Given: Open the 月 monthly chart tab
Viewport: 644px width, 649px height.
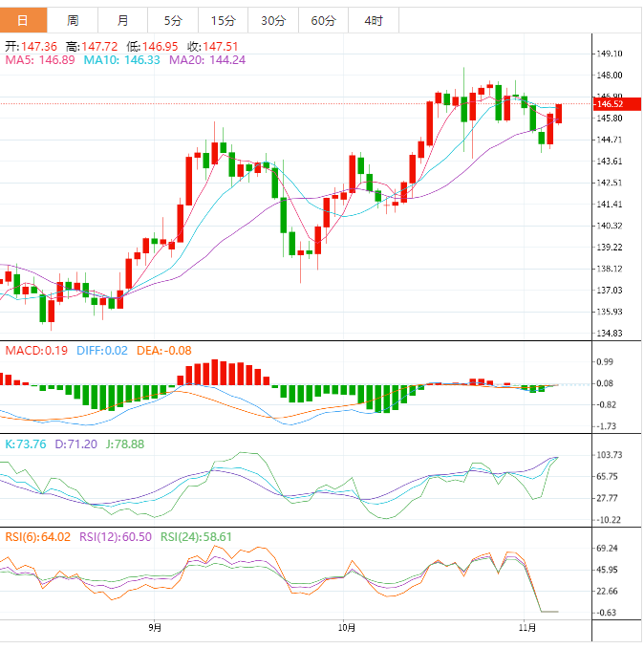Looking at the screenshot, I should [123, 20].
